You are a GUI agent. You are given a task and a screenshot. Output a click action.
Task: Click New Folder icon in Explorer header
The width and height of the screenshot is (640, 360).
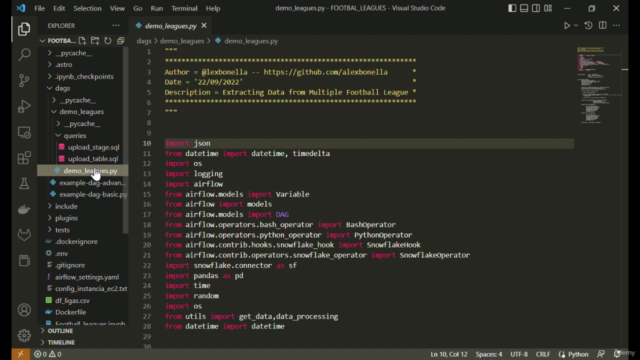tap(95, 40)
